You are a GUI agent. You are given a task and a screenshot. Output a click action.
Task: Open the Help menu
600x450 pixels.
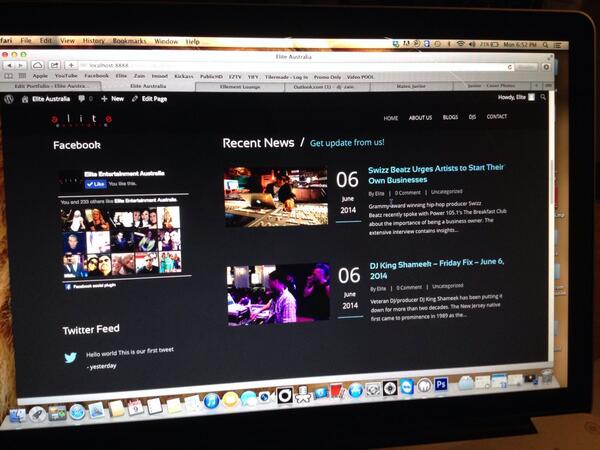coord(192,42)
